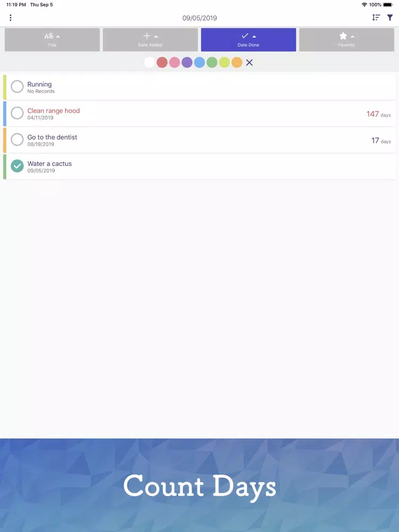Image resolution: width=399 pixels, height=532 pixels.
Task: Filter by green color circle
Action: click(212, 62)
